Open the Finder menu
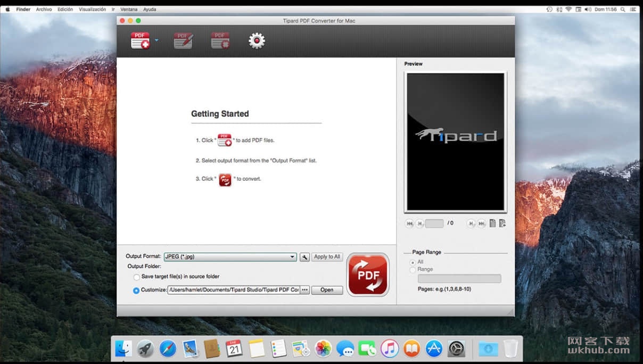 [23, 10]
